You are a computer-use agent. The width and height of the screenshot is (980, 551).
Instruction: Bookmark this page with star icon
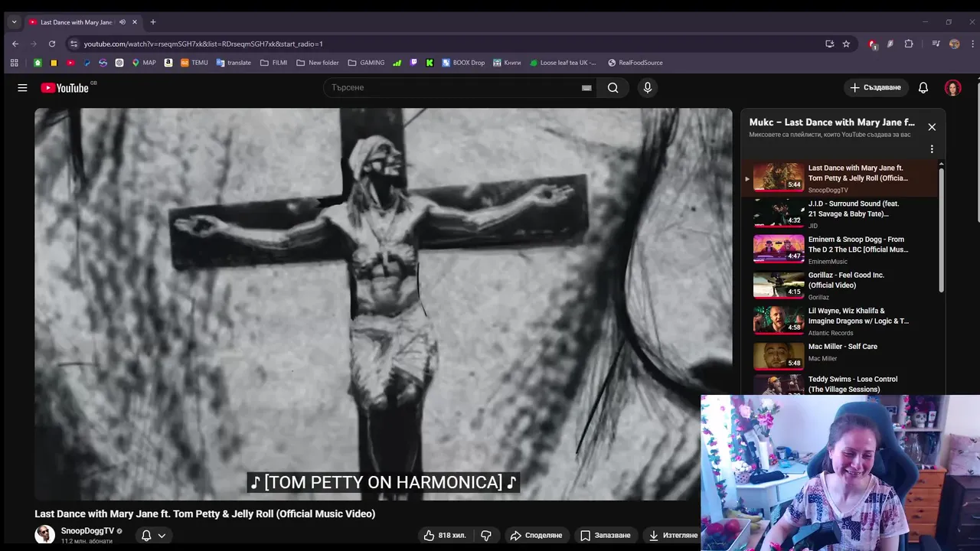[x=846, y=44]
